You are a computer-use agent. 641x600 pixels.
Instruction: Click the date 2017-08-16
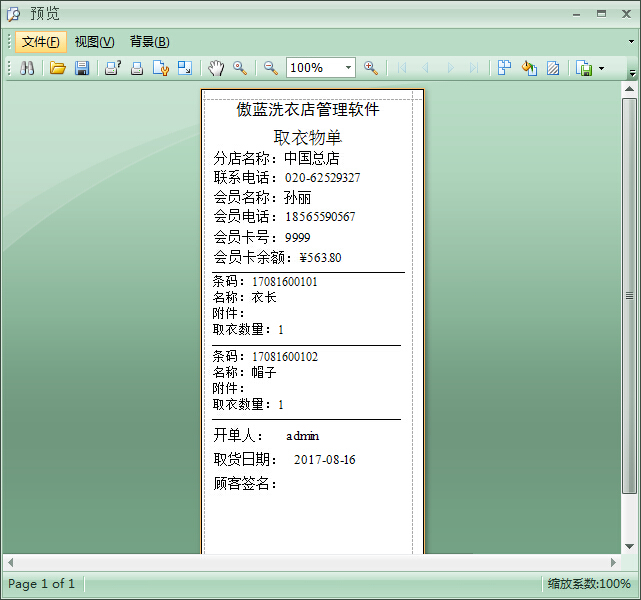coord(325,460)
